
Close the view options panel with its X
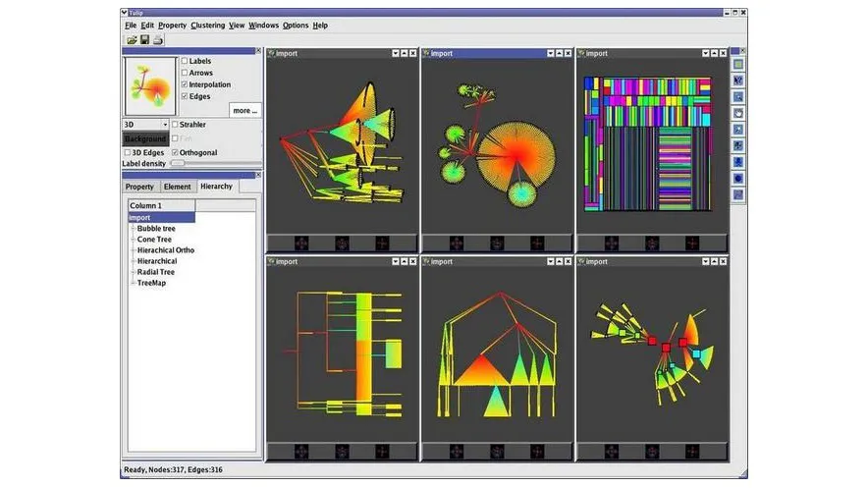[258, 50]
